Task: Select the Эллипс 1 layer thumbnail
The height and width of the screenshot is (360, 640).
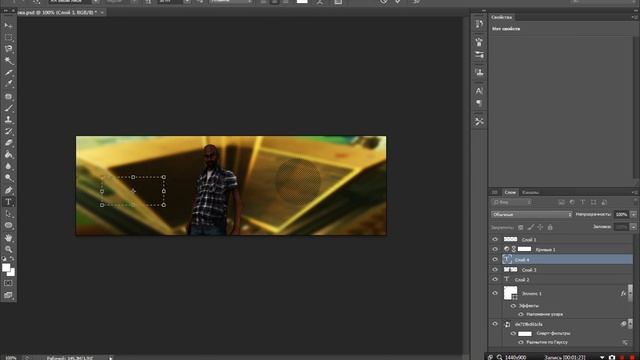Action: pyautogui.click(x=510, y=293)
